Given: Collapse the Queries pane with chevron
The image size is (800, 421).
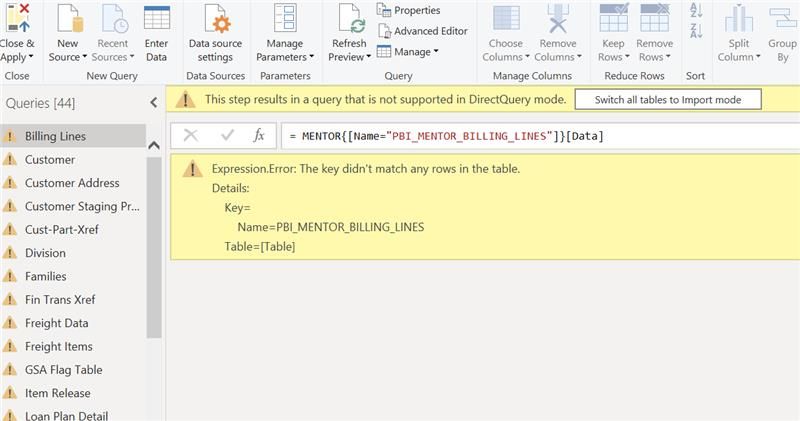Looking at the screenshot, I should tap(154, 103).
